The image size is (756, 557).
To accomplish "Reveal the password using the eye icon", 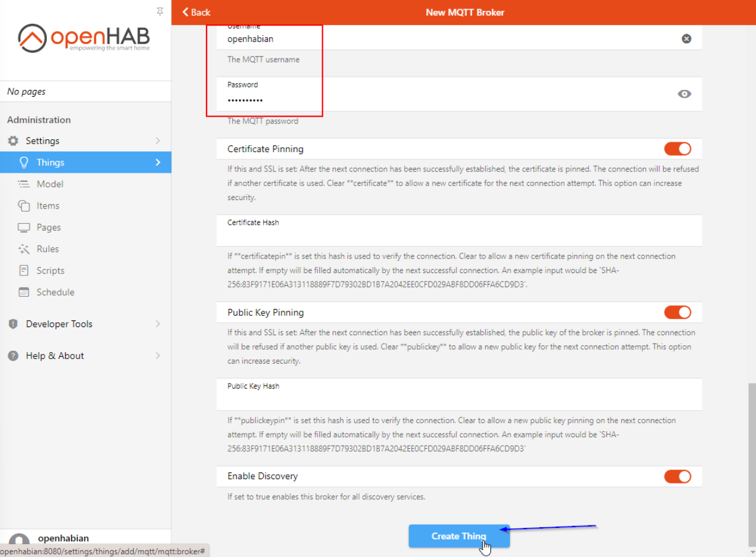I will pos(685,94).
